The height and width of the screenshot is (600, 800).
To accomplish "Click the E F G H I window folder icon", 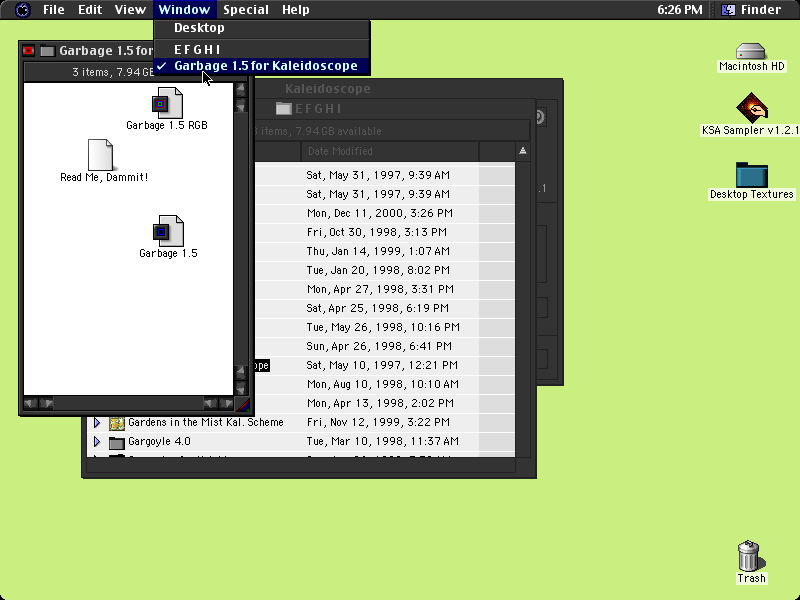I will click(x=284, y=109).
